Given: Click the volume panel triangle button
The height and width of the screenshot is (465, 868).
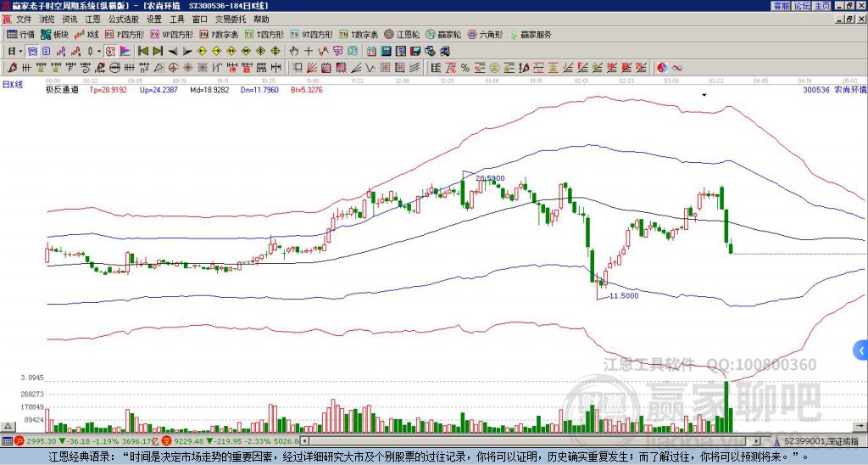Looking at the screenshot, I should point(8,427).
